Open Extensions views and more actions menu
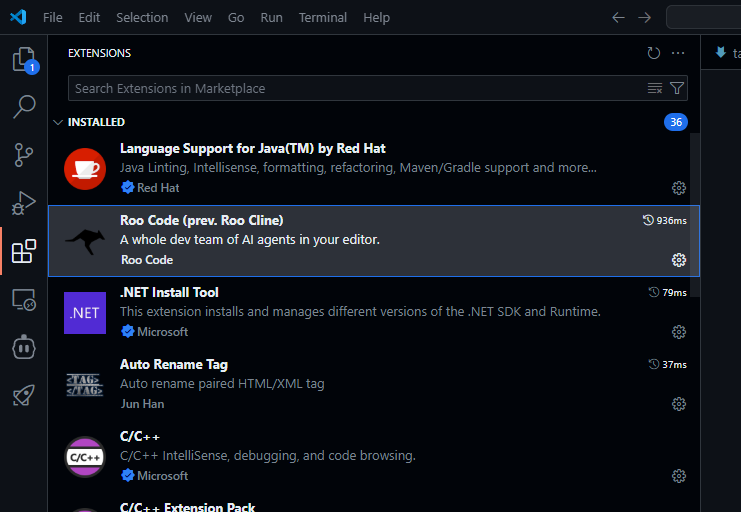This screenshot has width=741, height=512. tap(678, 53)
